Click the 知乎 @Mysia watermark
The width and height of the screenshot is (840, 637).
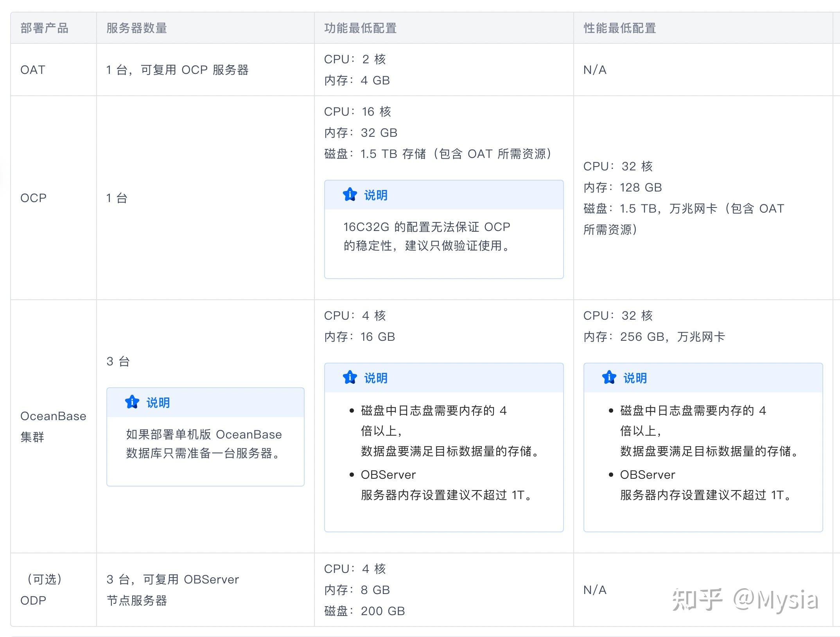pyautogui.click(x=745, y=600)
